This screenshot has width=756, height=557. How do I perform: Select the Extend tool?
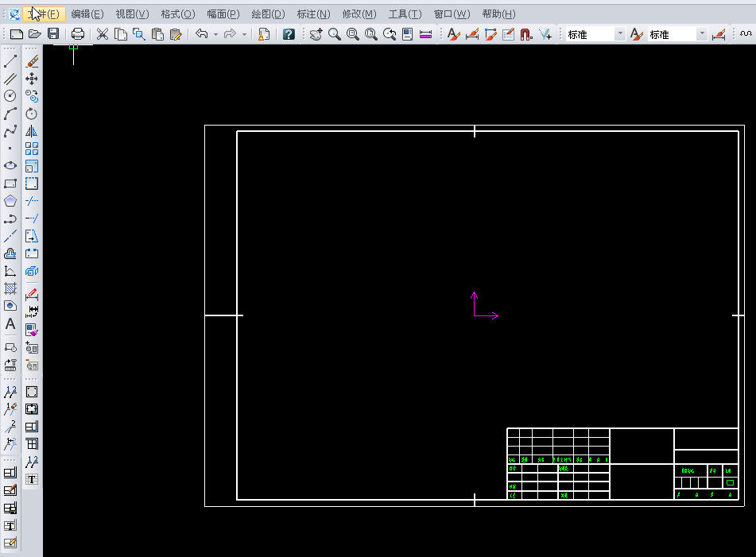32,219
